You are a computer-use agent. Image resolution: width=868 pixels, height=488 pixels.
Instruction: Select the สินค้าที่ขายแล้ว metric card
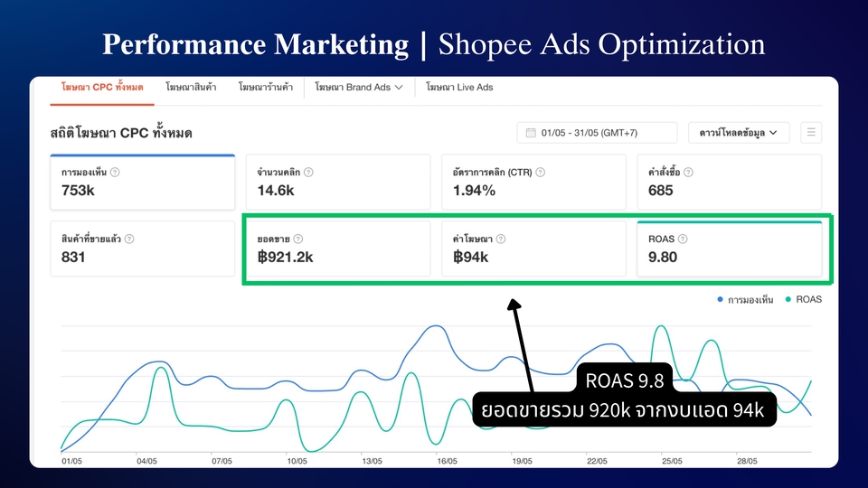(143, 249)
